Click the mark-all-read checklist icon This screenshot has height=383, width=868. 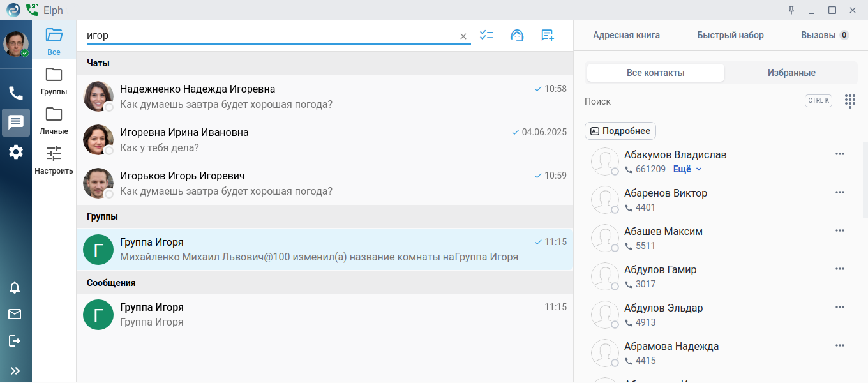(x=487, y=36)
